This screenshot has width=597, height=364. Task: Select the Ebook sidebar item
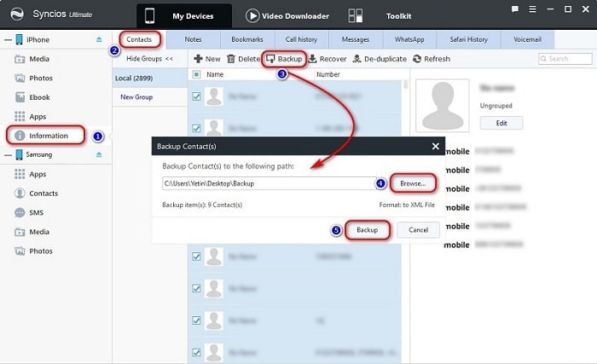[x=39, y=97]
